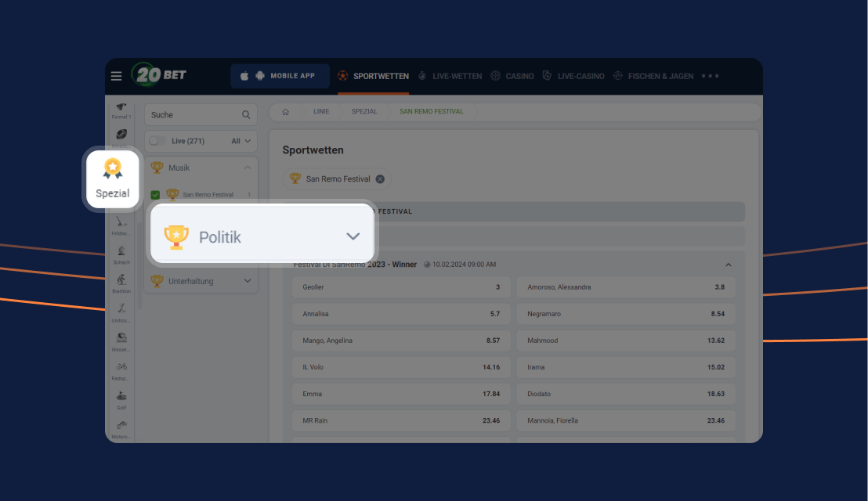Switch to the Sportwetten tab

pos(374,76)
